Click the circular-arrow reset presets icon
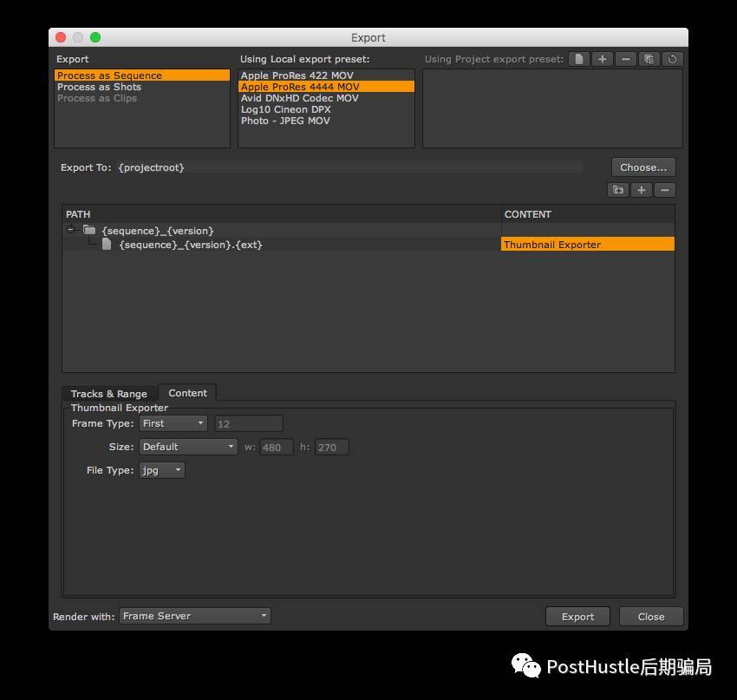737x700 pixels. click(x=672, y=59)
